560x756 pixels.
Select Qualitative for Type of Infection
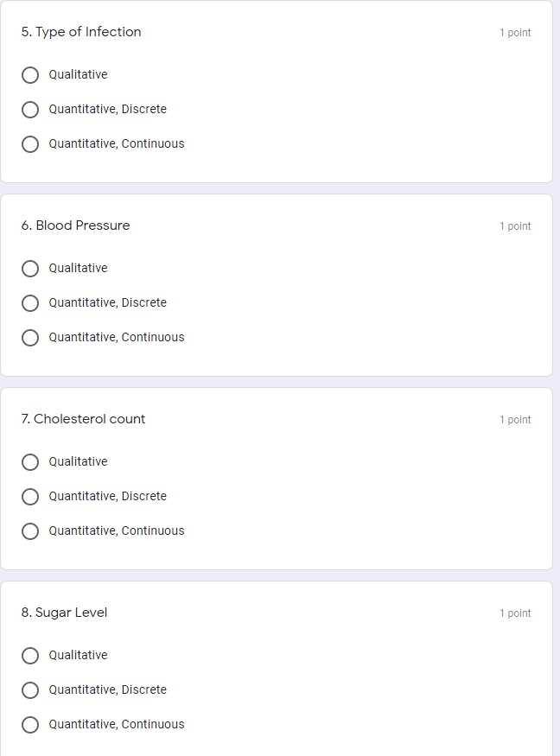[30, 75]
